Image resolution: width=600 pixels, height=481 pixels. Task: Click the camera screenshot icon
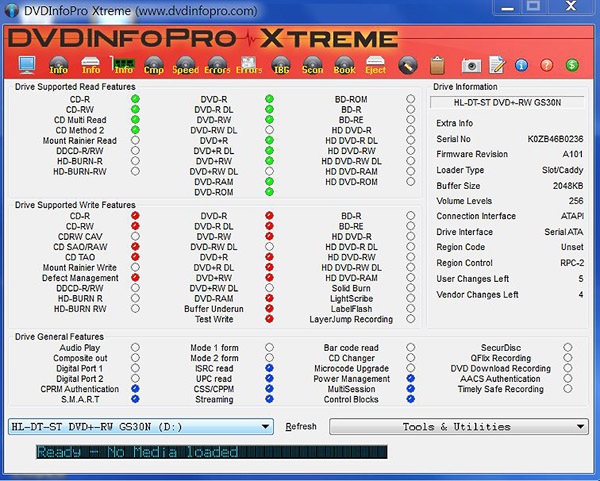tap(471, 65)
